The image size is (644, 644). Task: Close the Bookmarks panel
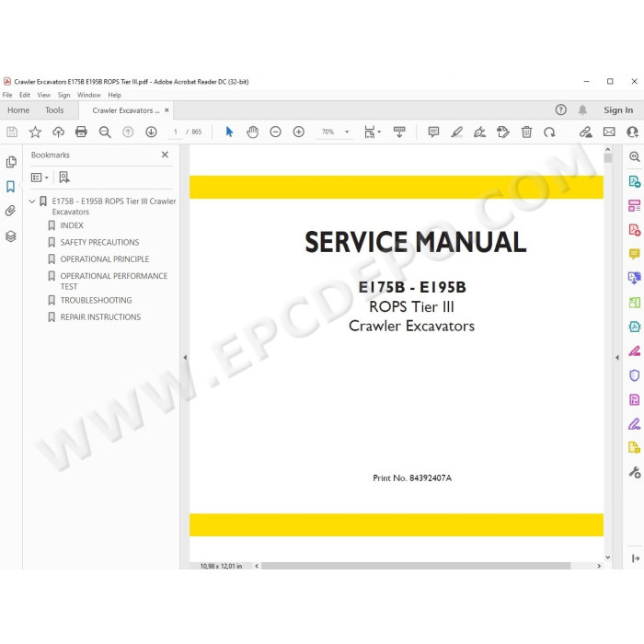[165, 155]
